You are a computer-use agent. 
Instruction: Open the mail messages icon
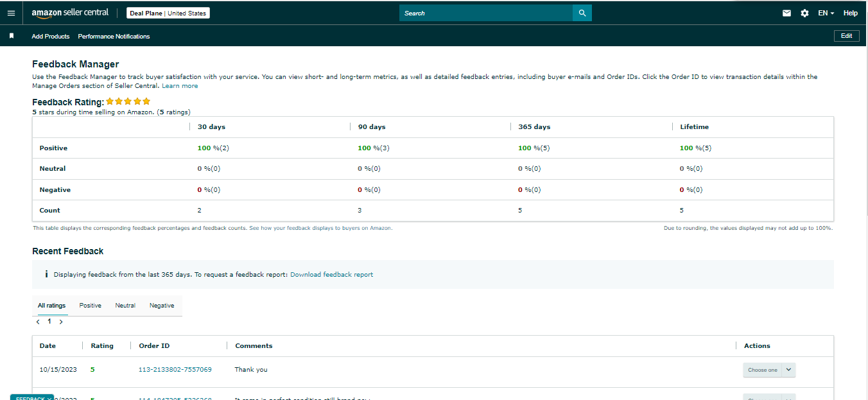point(786,13)
